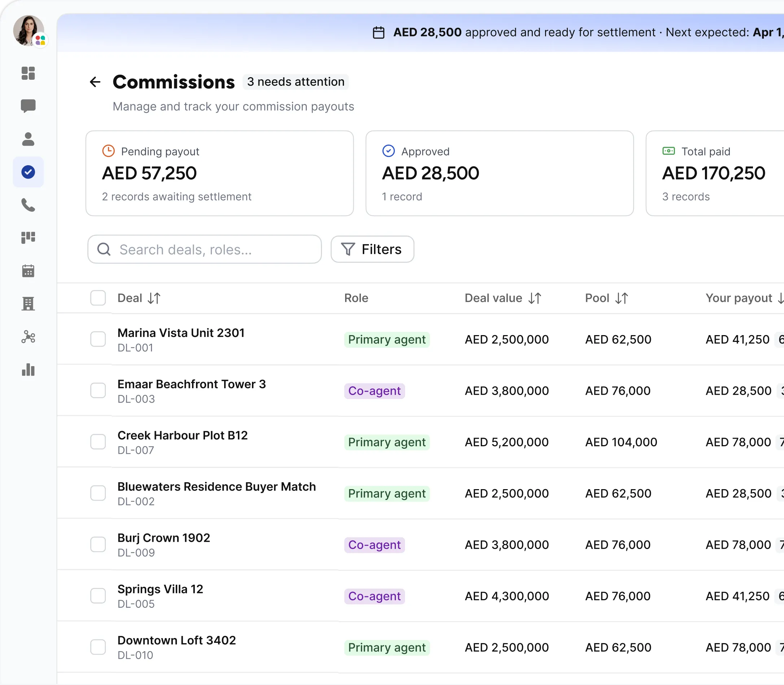Click Primary agent tag for Creek Harbour
Viewport: 784px width, 685px height.
[x=387, y=442]
